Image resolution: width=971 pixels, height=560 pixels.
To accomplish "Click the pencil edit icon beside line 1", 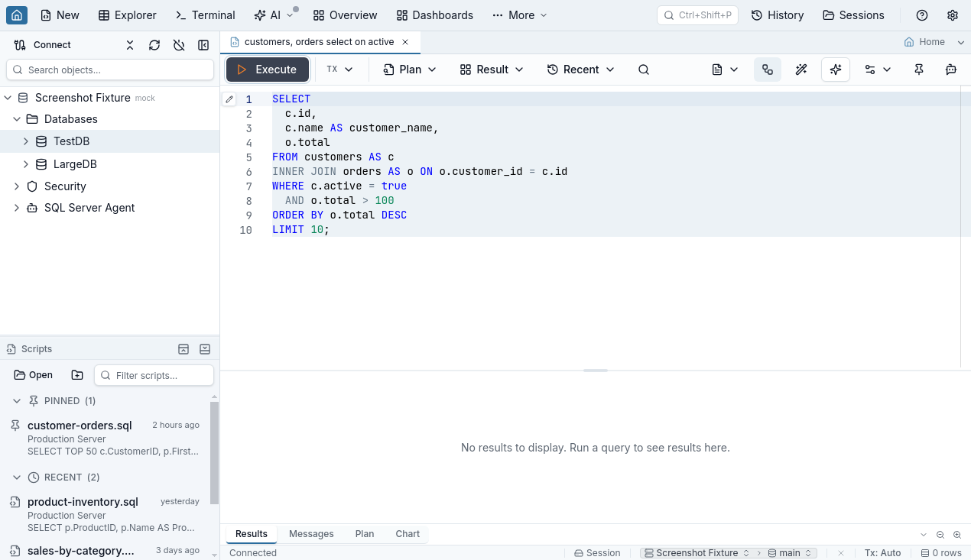I will point(229,99).
